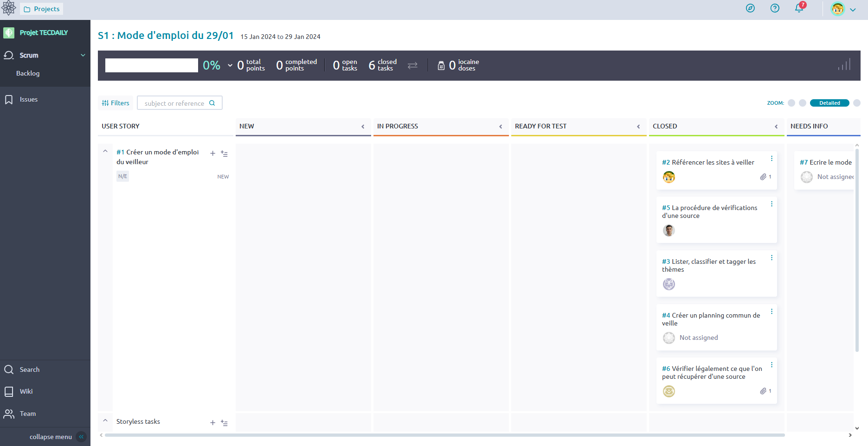Screen dimensions: 868x446
Task: Show the burndown graph bars icon
Action: 844,65
